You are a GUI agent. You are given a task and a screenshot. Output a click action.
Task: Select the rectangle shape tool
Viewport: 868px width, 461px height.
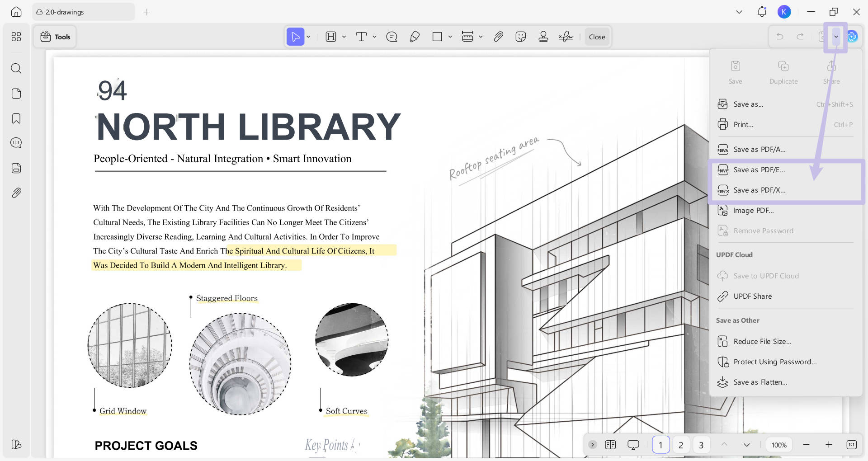point(437,37)
